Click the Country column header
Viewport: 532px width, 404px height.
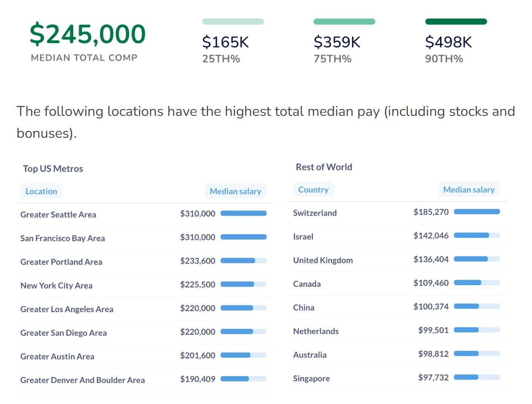(x=313, y=190)
